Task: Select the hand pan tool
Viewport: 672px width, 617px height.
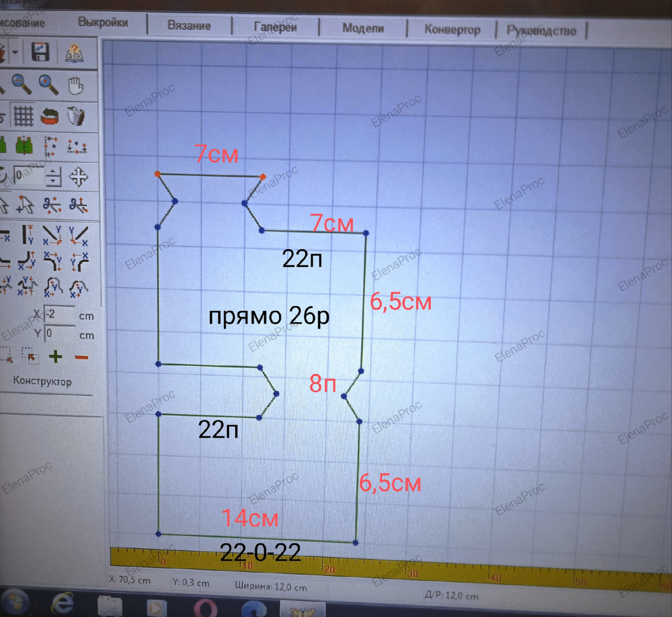Action: (76, 86)
